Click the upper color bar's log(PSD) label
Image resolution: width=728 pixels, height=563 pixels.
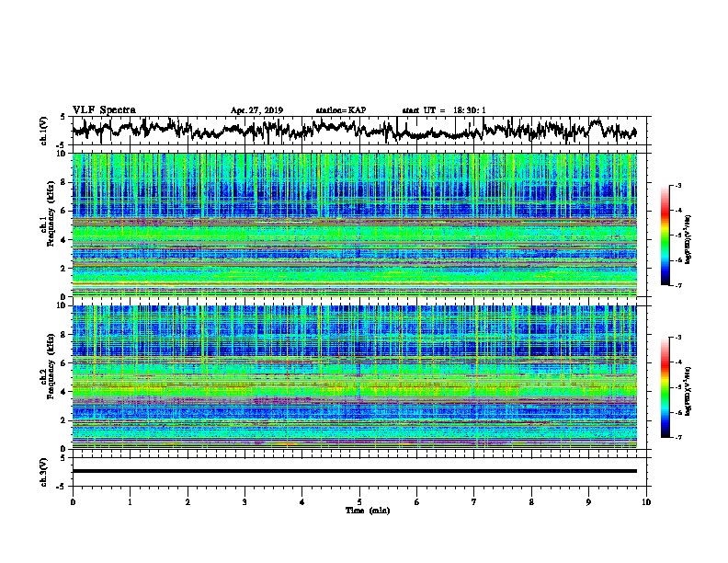(x=688, y=240)
